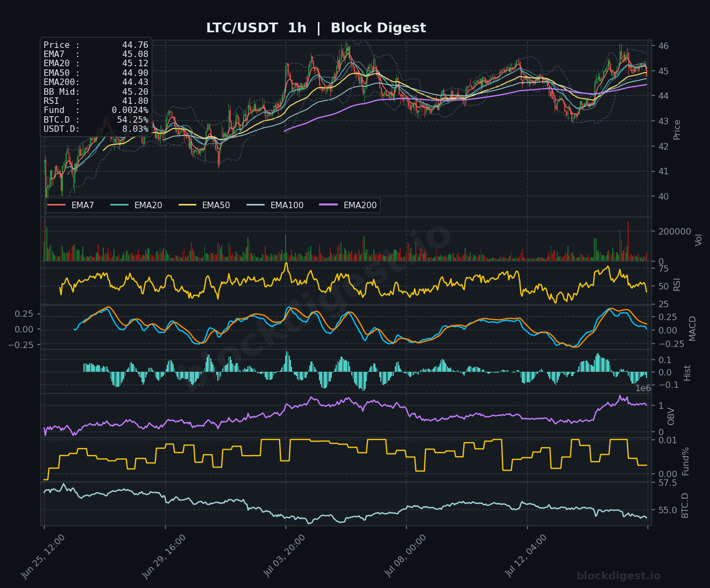Click the BTC.D 54.25% info row
This screenshot has height=588, width=710.
tap(96, 120)
